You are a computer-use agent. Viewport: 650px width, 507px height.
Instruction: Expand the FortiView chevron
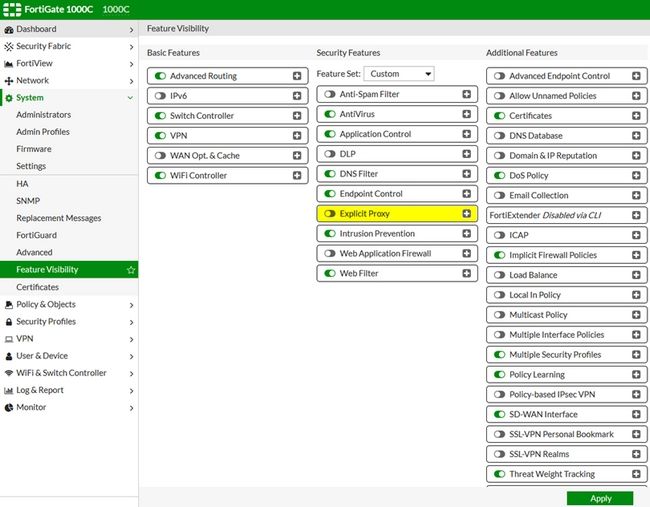click(131, 64)
